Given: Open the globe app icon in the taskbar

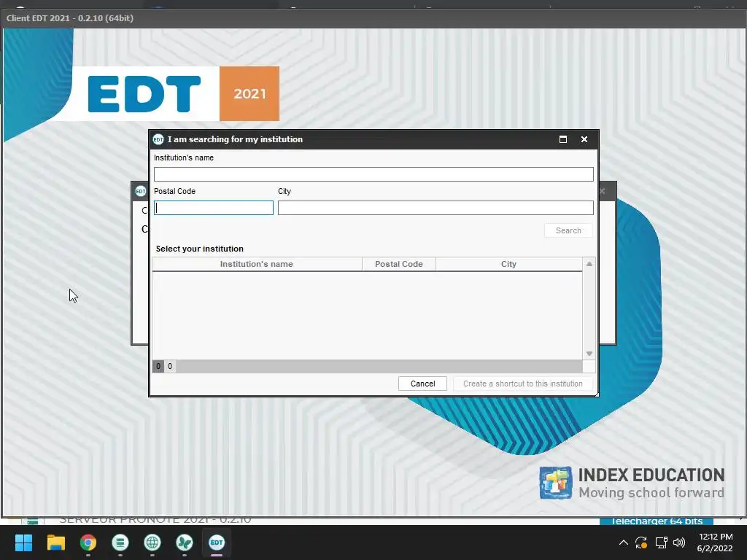Looking at the screenshot, I should pos(152,542).
